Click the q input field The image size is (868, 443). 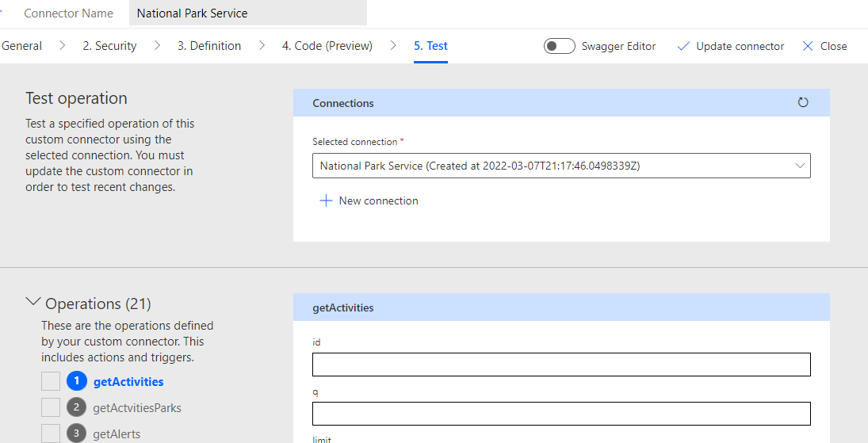point(561,414)
